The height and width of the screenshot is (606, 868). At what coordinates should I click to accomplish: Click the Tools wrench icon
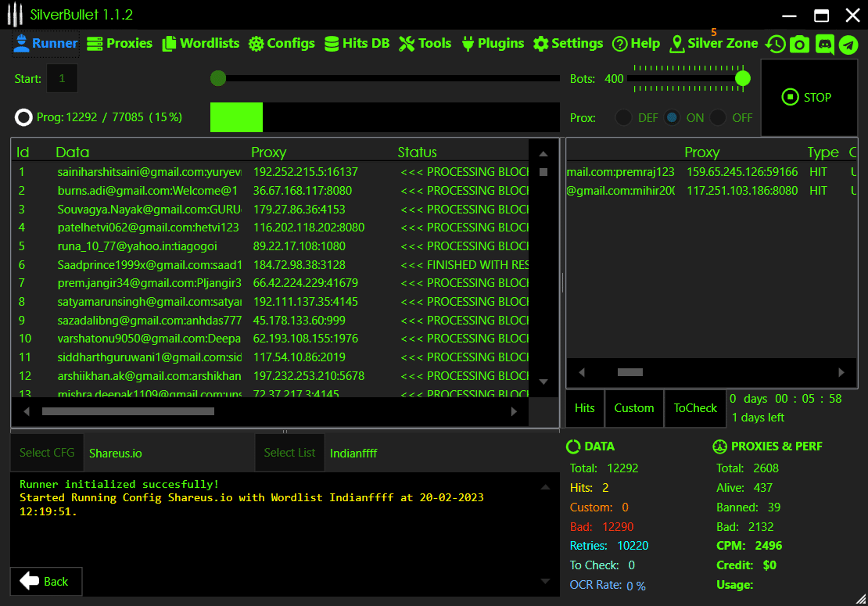406,44
